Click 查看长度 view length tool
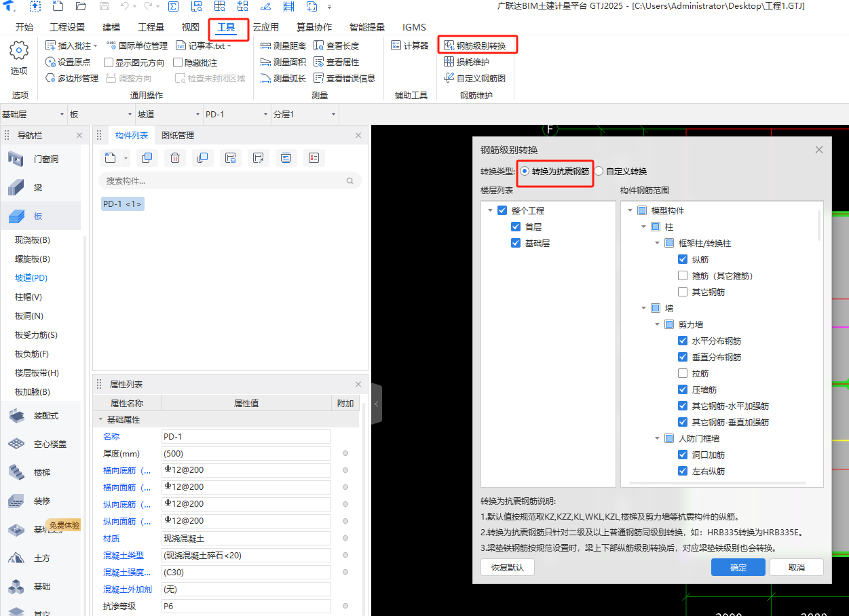Screen dimensions: 849x616 [337, 45]
